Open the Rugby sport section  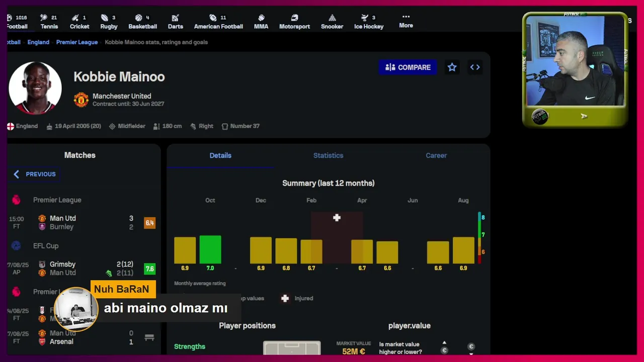109,22
